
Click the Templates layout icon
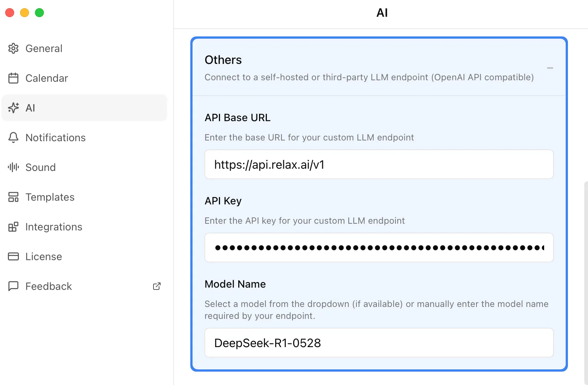click(13, 197)
